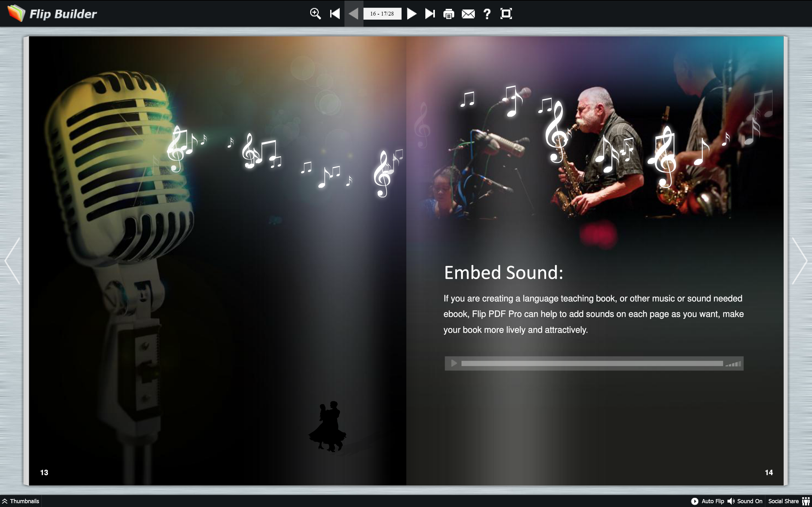
Task: Click the page number input field
Action: pyautogui.click(x=382, y=14)
